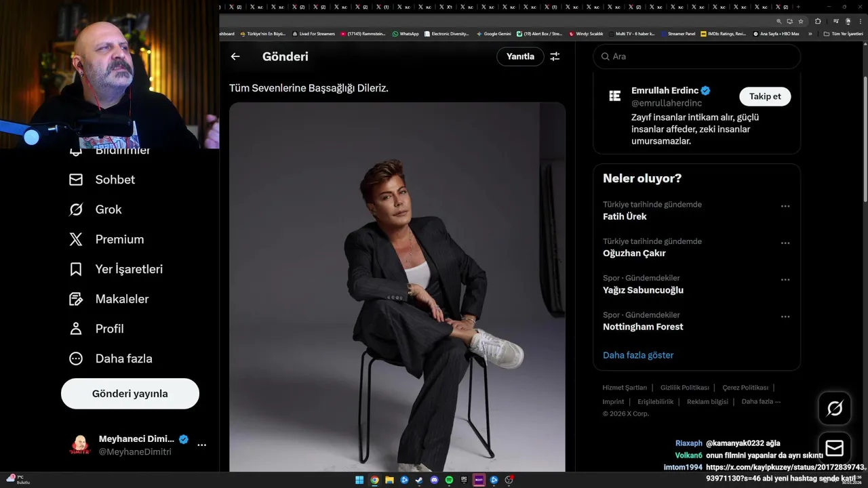Image resolution: width=868 pixels, height=488 pixels.
Task: Open Spotify from the taskbar
Action: 449,480
